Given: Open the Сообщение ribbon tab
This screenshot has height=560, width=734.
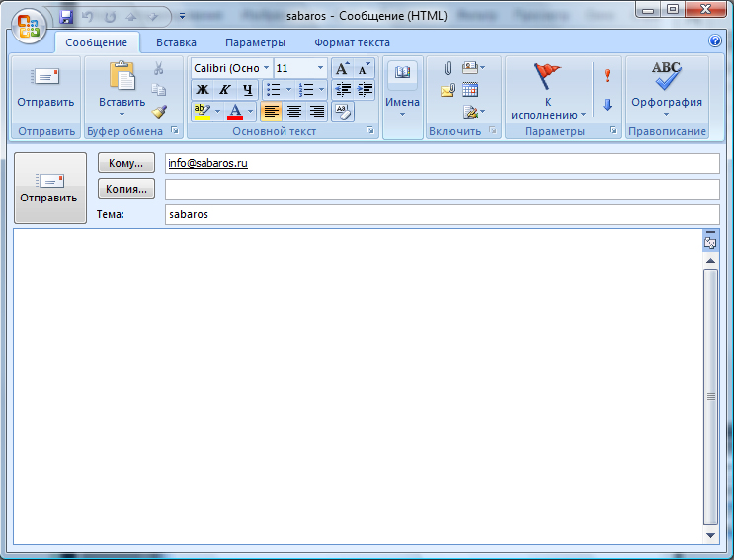Looking at the screenshot, I should (97, 42).
